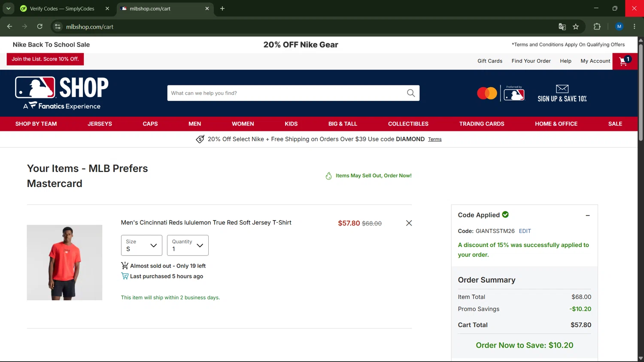Open the tab search dropdown arrow

8,9
